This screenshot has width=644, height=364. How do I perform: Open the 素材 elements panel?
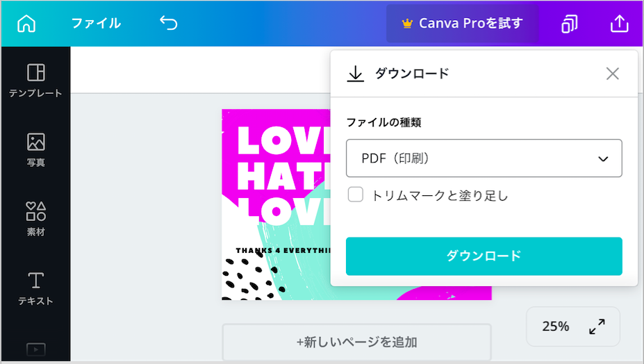point(35,219)
